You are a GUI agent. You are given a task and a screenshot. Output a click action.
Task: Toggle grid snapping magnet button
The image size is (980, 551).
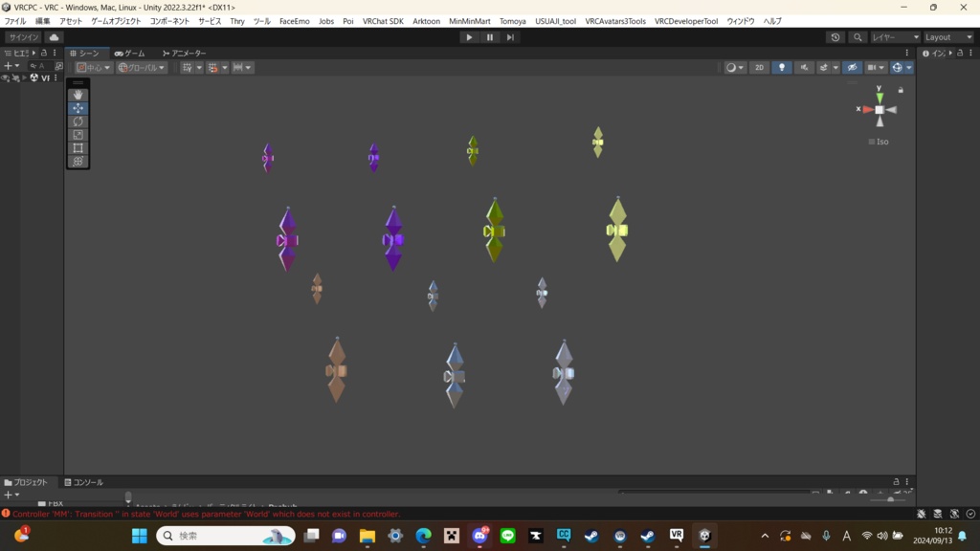click(x=213, y=68)
